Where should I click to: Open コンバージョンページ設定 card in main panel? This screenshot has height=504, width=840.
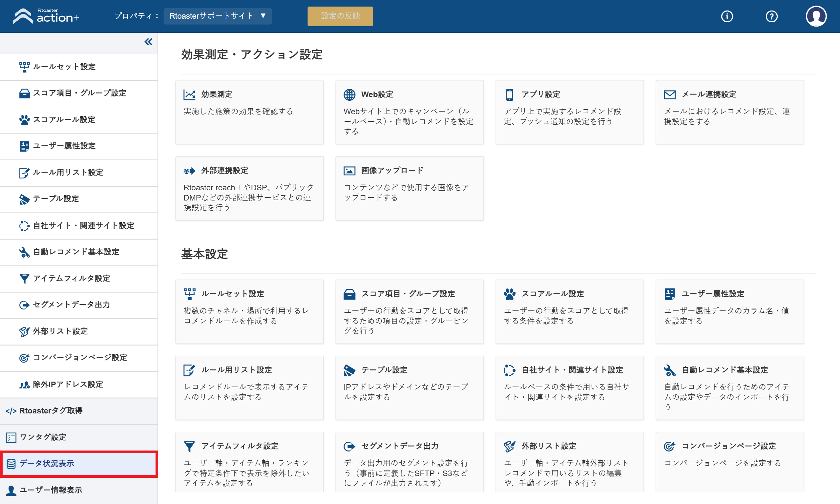coord(730,462)
